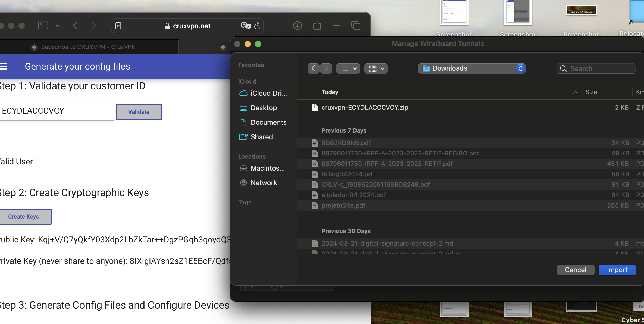Viewport: 644px width, 324px height.
Task: Toggle the sort order arrow in the Today header
Action: pyautogui.click(x=575, y=92)
